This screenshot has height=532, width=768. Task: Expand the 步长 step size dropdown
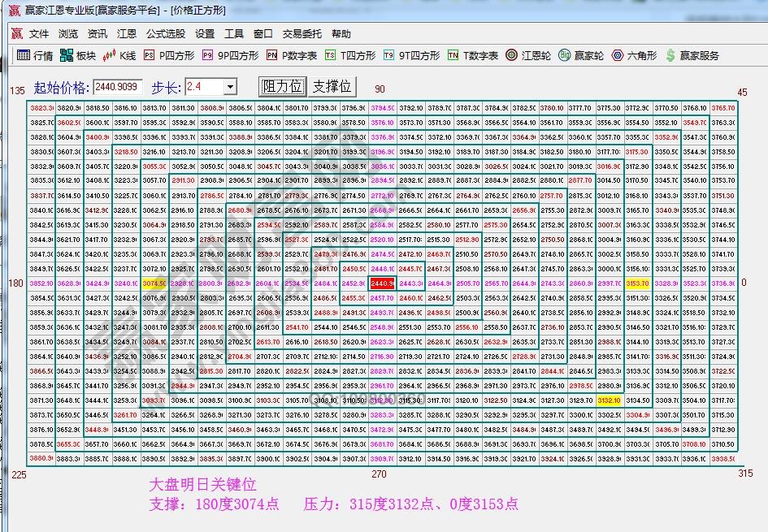pos(228,86)
